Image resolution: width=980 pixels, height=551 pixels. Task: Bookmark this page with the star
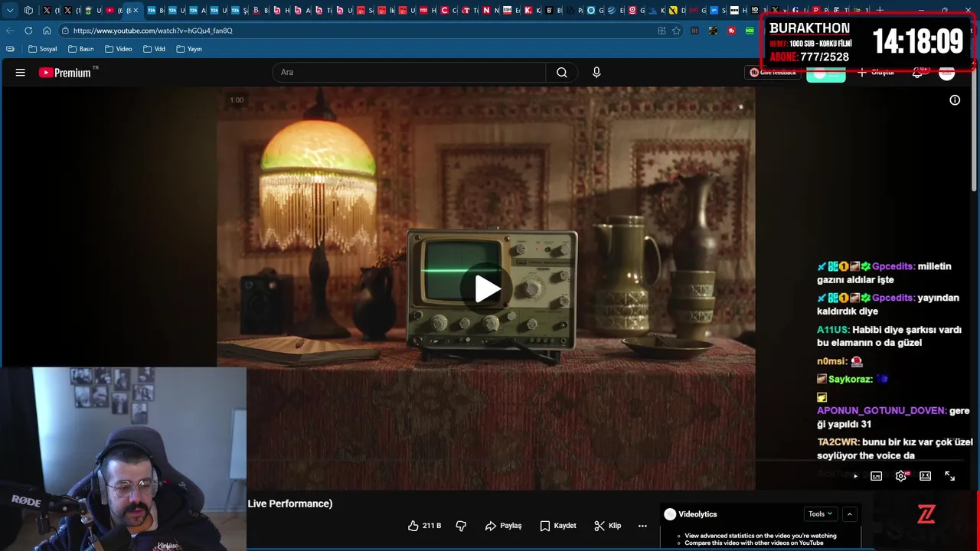[676, 31]
